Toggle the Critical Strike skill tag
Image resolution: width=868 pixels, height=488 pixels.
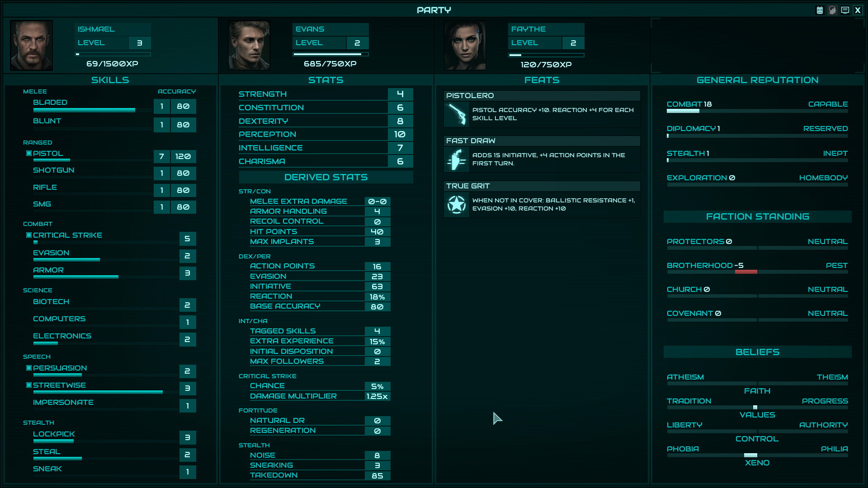28,234
